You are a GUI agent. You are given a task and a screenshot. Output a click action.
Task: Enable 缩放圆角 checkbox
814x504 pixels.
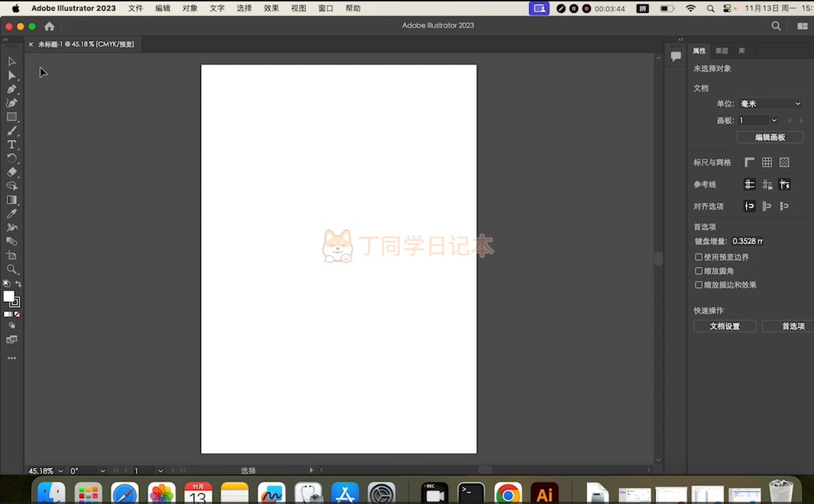(x=699, y=271)
